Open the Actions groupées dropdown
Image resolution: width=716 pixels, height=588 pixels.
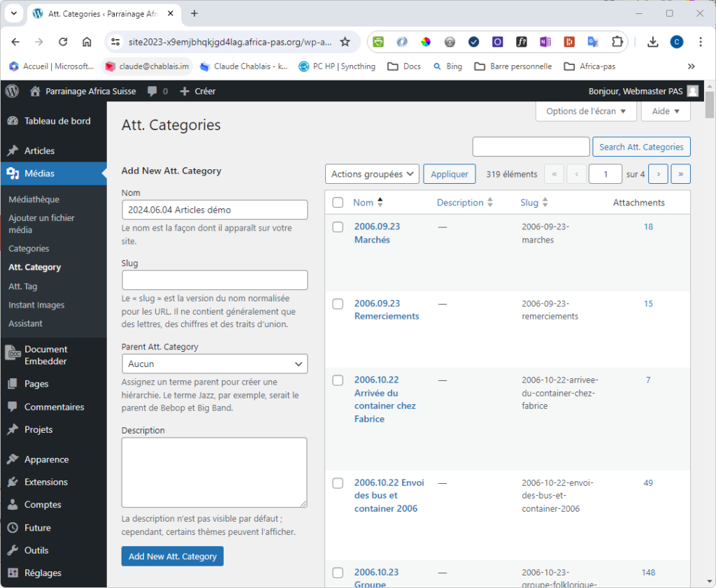[x=372, y=174]
